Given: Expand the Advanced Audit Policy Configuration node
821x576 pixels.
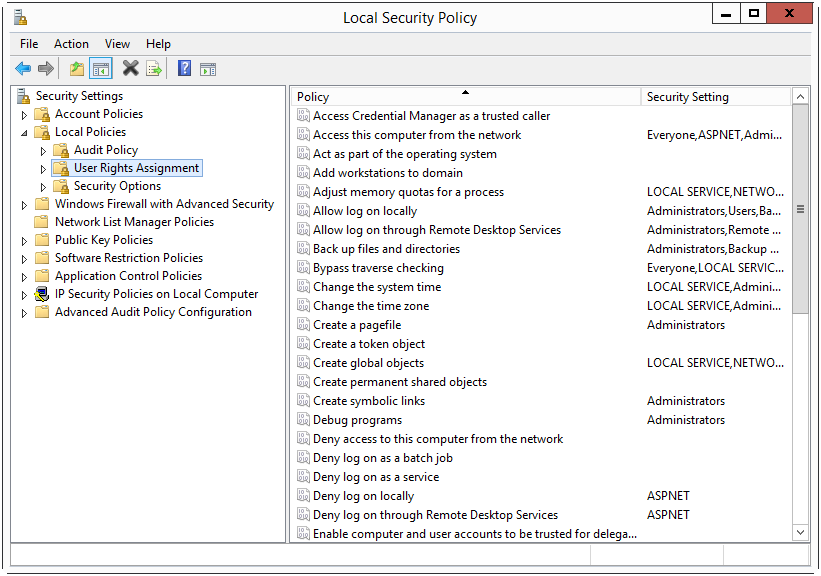Looking at the screenshot, I should pos(25,313).
